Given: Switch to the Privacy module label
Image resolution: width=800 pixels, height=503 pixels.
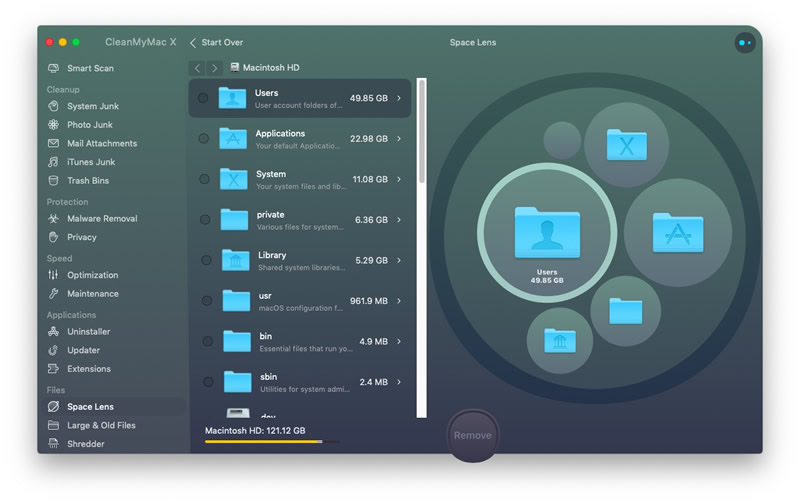Looking at the screenshot, I should [x=82, y=237].
